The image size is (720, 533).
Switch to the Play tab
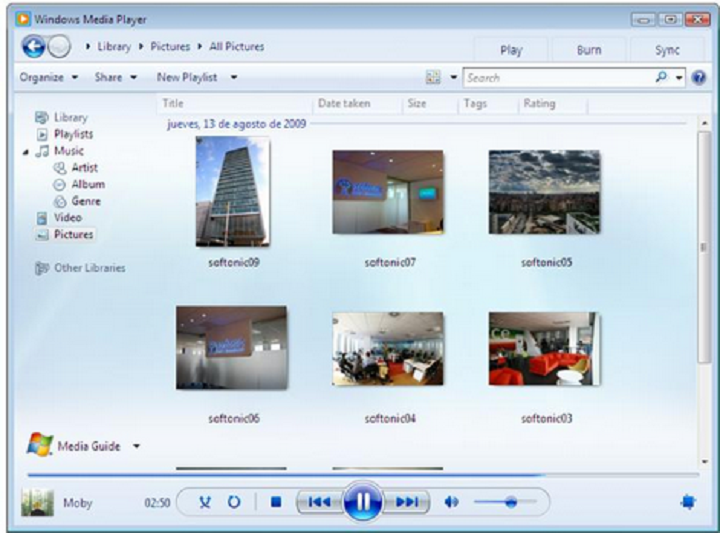[511, 50]
